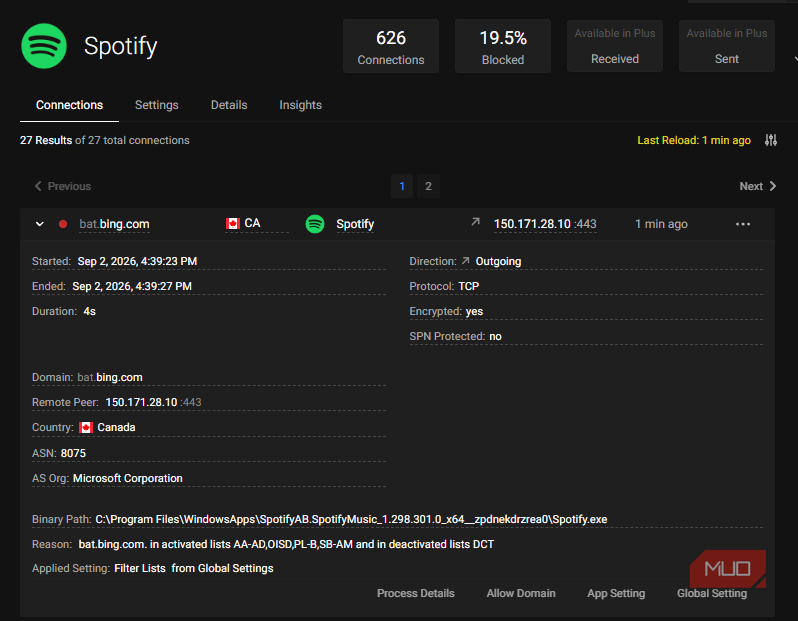
Task: Click the Last Reload: 1 min ago text
Action: pyautogui.click(x=694, y=140)
